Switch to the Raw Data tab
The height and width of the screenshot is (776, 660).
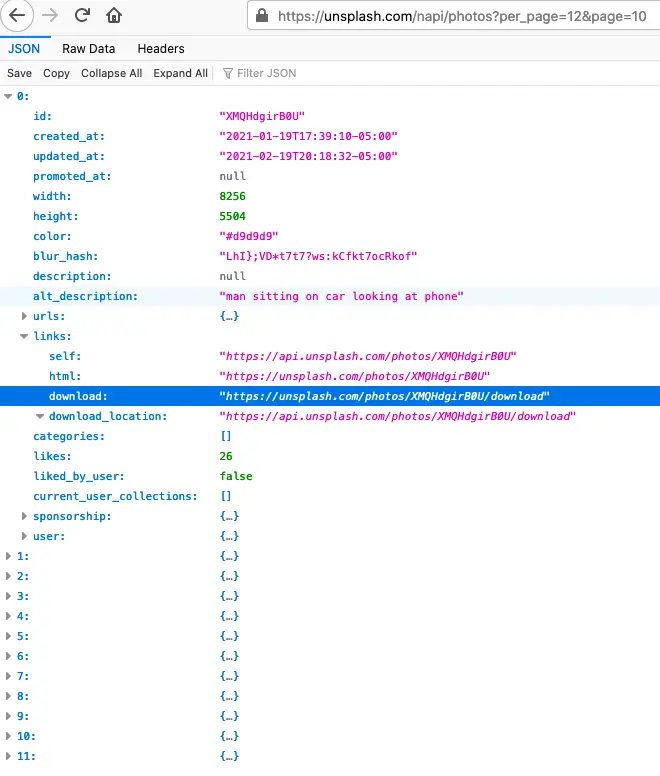(89, 48)
